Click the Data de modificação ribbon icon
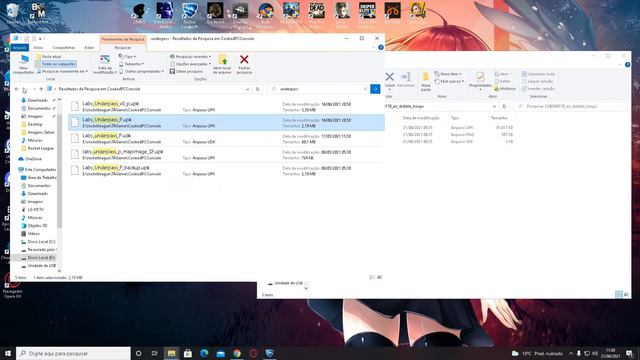Image resolution: width=640 pixels, height=360 pixels. click(x=105, y=60)
